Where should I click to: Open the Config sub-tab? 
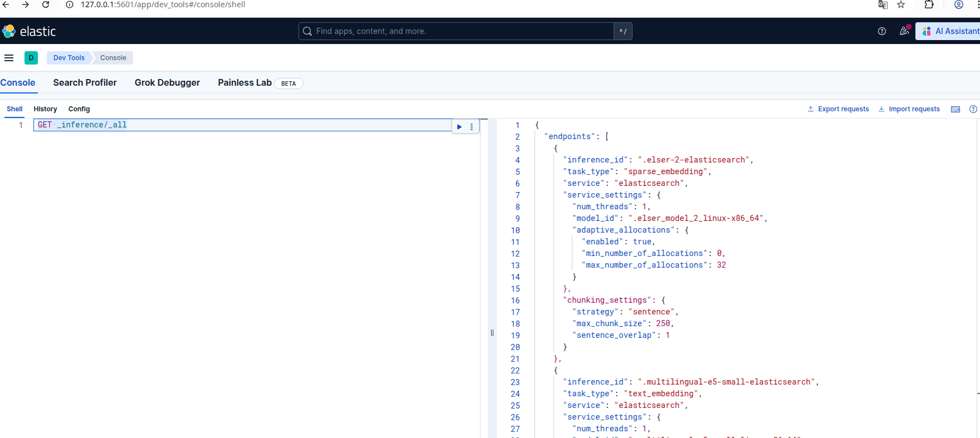click(79, 109)
